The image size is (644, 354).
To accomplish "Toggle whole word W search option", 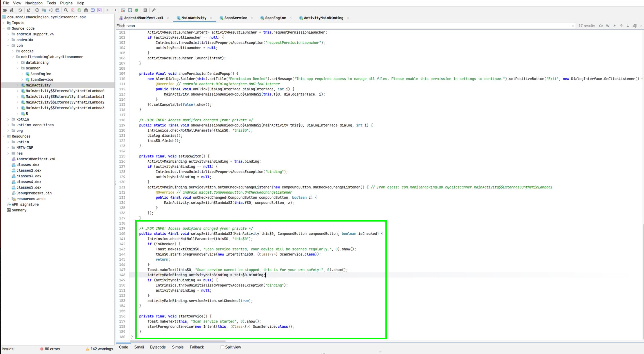I will (x=608, y=26).
